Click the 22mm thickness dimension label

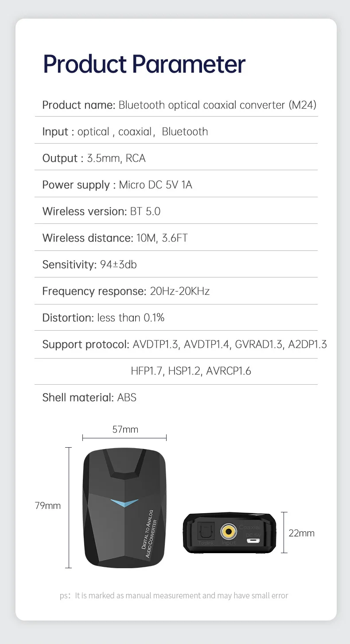pos(301,533)
